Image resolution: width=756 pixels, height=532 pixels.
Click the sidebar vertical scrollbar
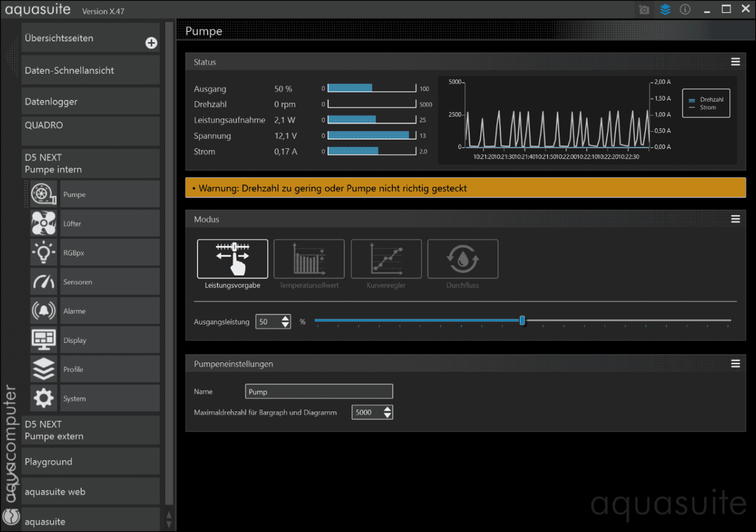(x=169, y=263)
